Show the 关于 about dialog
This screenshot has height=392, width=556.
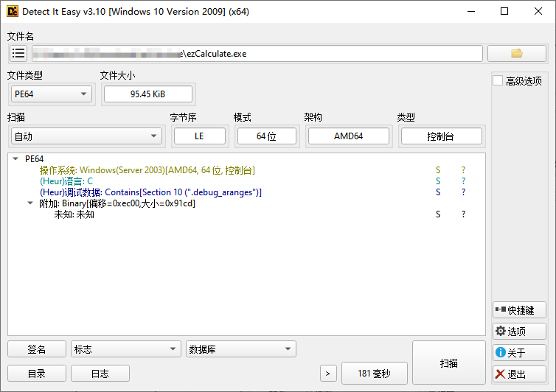click(x=519, y=353)
